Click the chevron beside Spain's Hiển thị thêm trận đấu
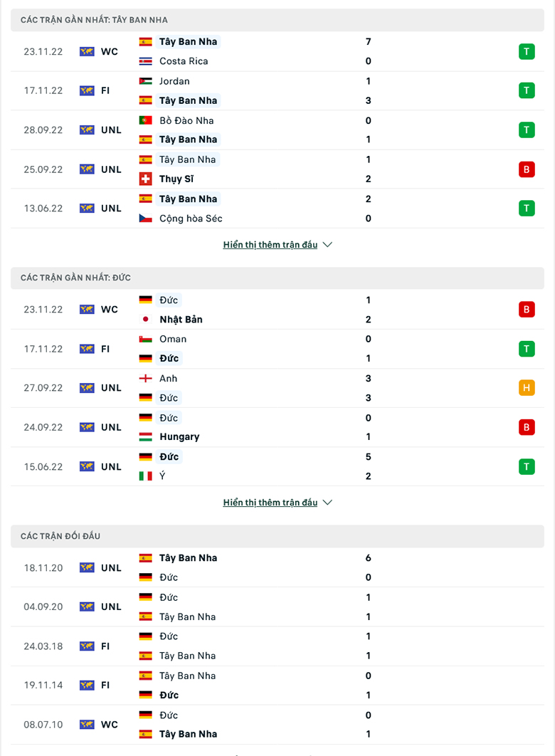 tap(327, 245)
